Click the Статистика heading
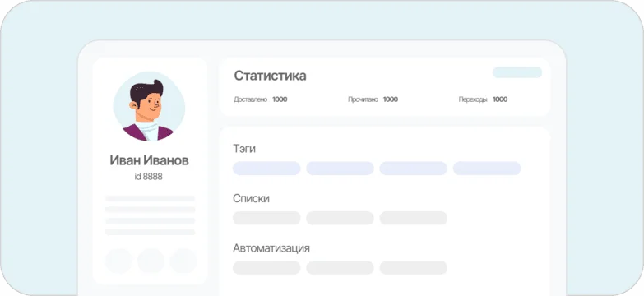Screen dimensions: 644x296 [270, 76]
